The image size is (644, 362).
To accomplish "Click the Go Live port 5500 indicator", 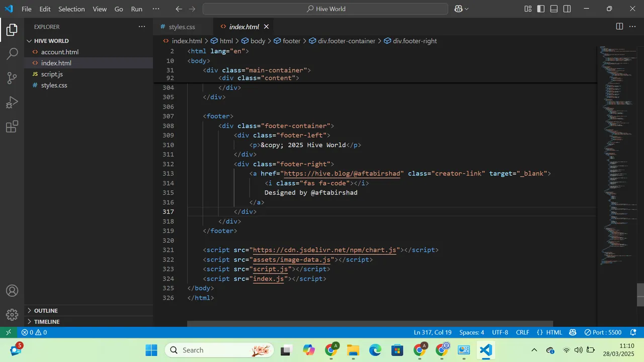I will tap(603, 332).
